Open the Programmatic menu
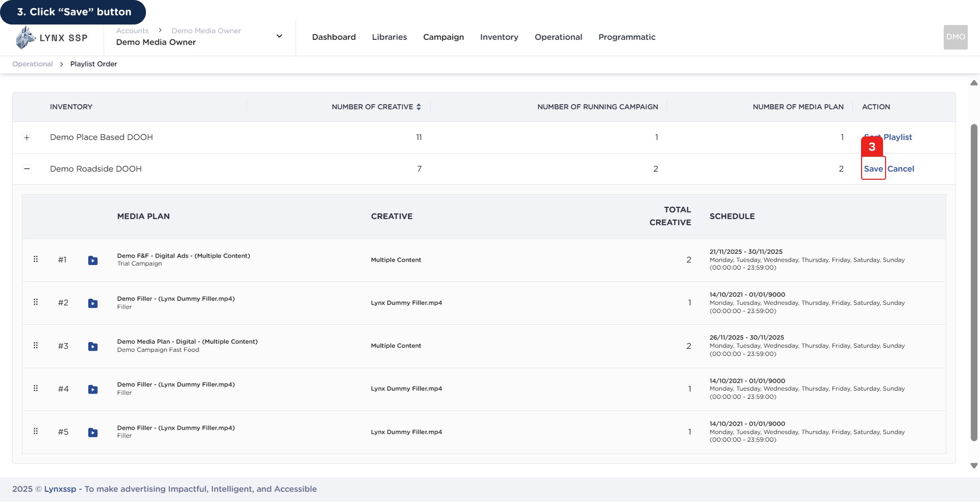Viewport: 980px width, 503px height. pos(627,37)
